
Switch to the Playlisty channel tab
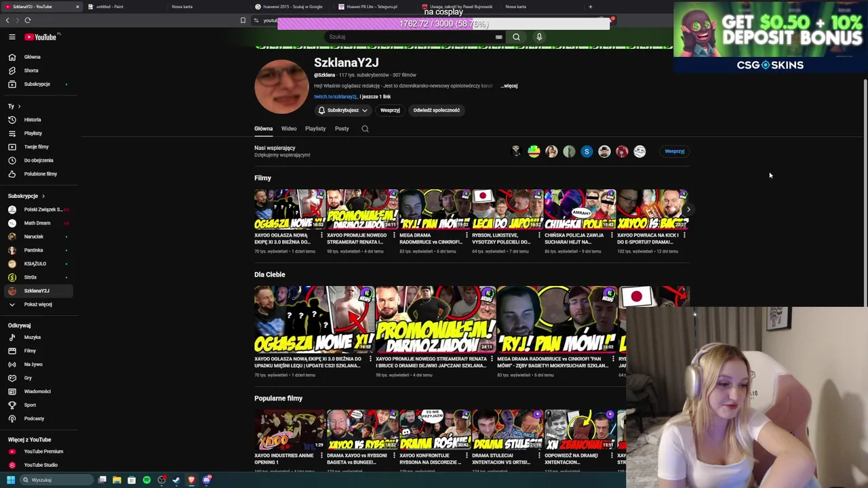pyautogui.click(x=315, y=129)
